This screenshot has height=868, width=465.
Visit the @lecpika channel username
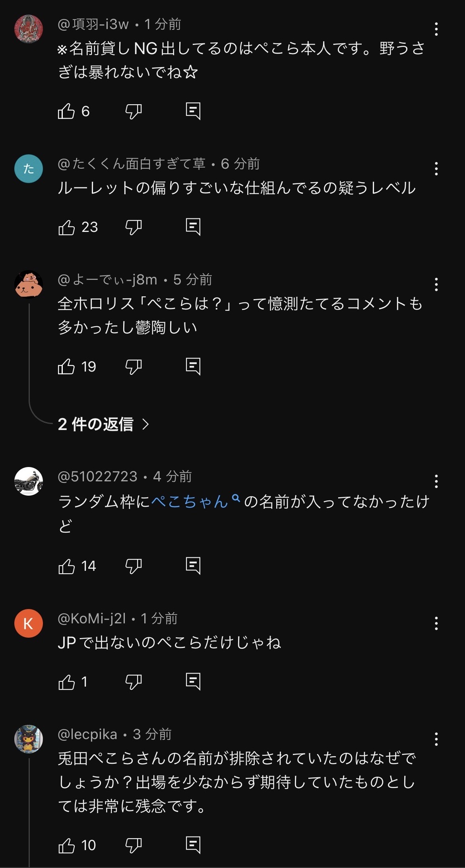[87, 734]
